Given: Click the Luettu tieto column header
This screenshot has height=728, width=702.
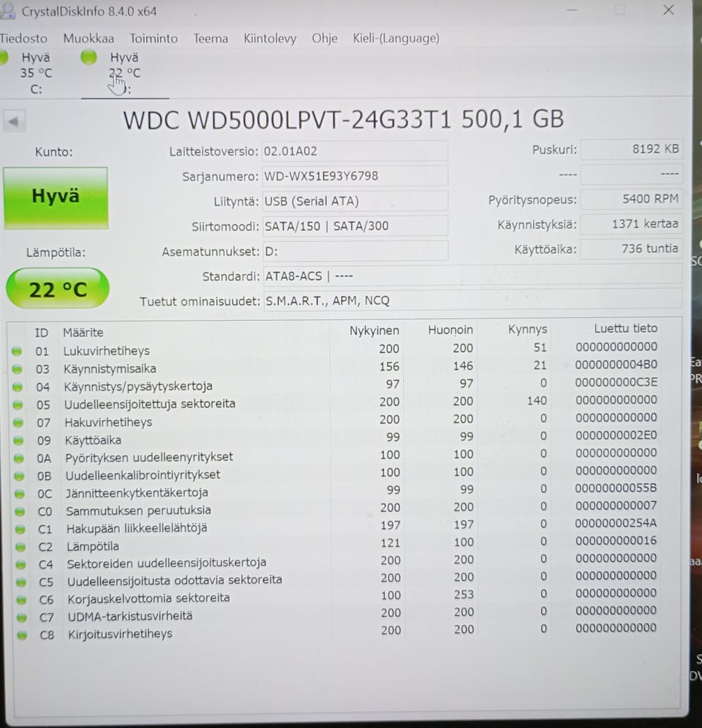Looking at the screenshot, I should 626,329.
